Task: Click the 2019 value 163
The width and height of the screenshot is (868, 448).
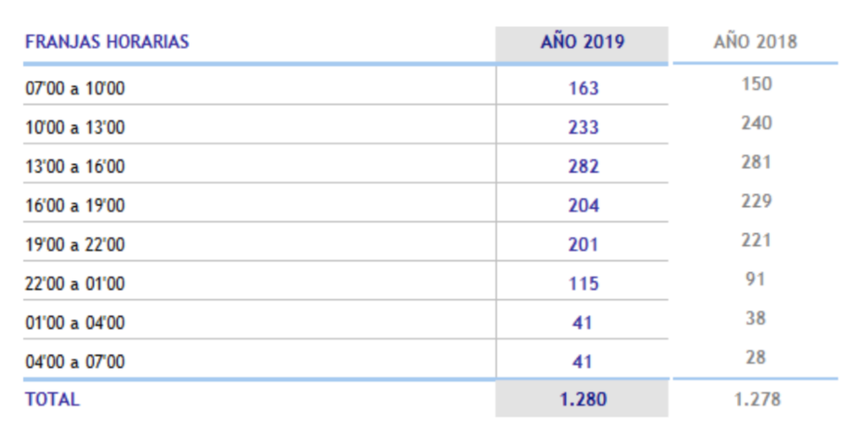Action: click(583, 88)
